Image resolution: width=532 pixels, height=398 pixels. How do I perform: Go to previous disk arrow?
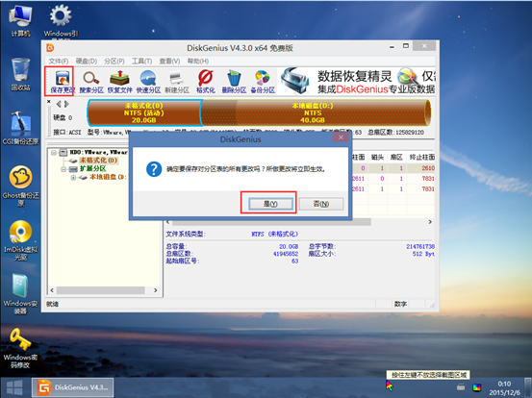pos(59,104)
